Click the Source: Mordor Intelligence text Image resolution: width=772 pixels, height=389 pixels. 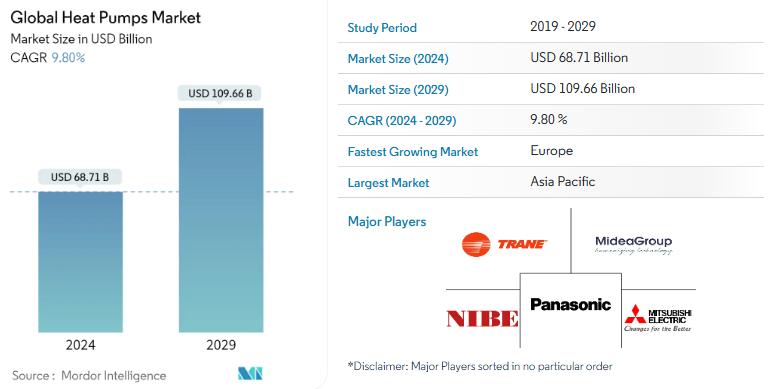89,376
